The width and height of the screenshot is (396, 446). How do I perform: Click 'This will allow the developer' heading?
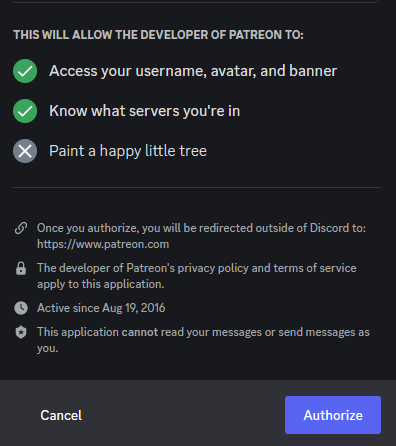158,35
